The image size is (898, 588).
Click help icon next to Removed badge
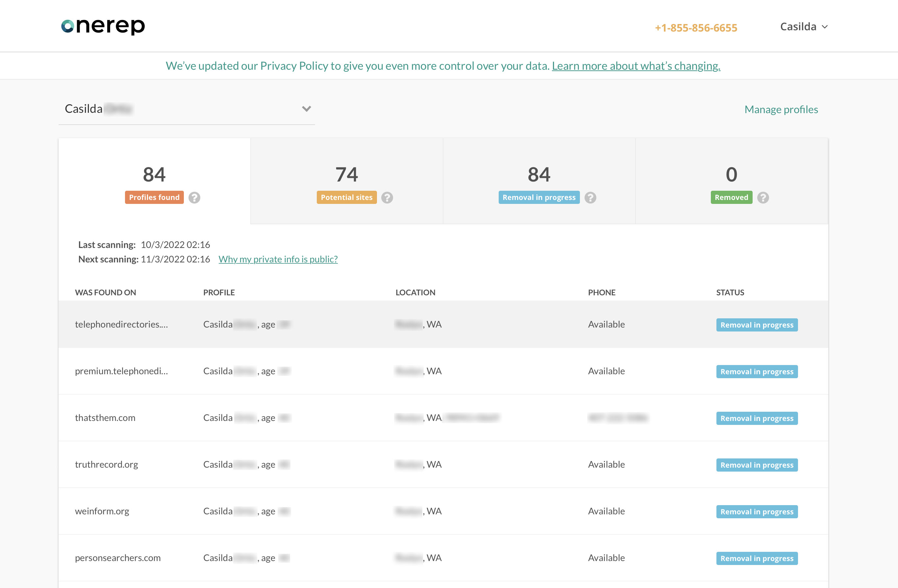tap(762, 198)
